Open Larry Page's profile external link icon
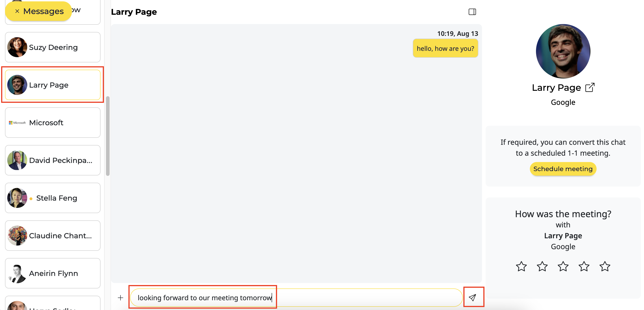 pos(590,88)
